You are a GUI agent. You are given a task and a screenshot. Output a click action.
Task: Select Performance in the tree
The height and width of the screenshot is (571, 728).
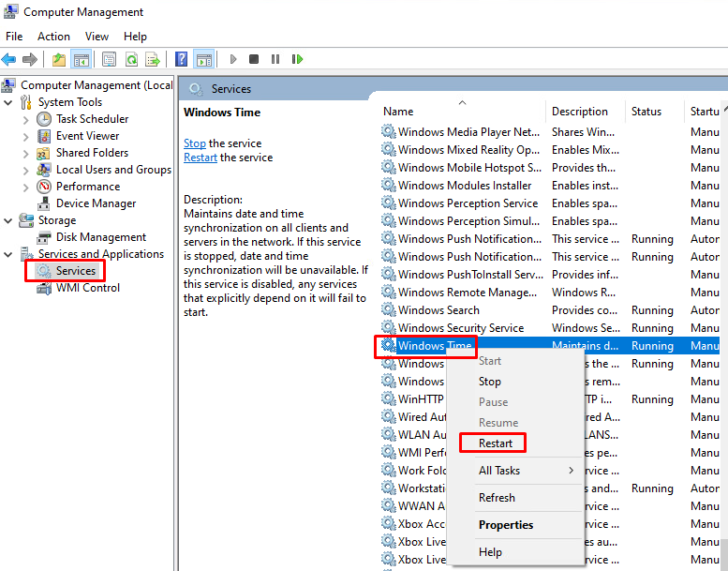(88, 187)
